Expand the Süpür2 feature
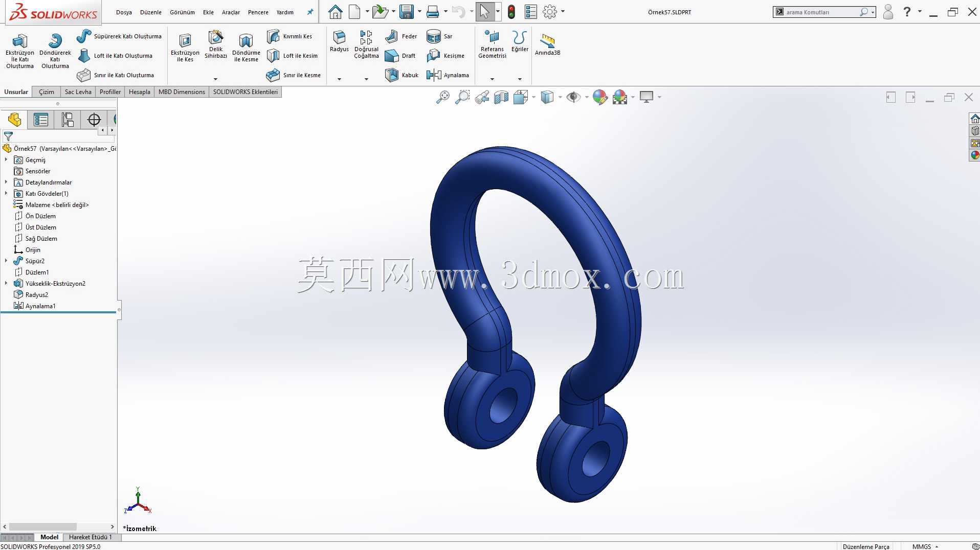The width and height of the screenshot is (980, 550). 6,261
